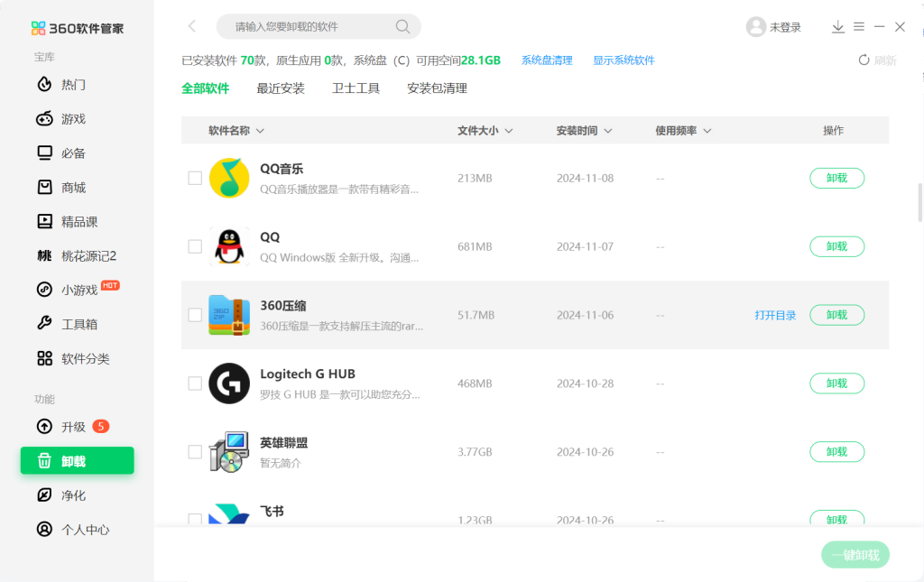
Task: Open the 游戏 gamepad icon
Action: pyautogui.click(x=44, y=118)
